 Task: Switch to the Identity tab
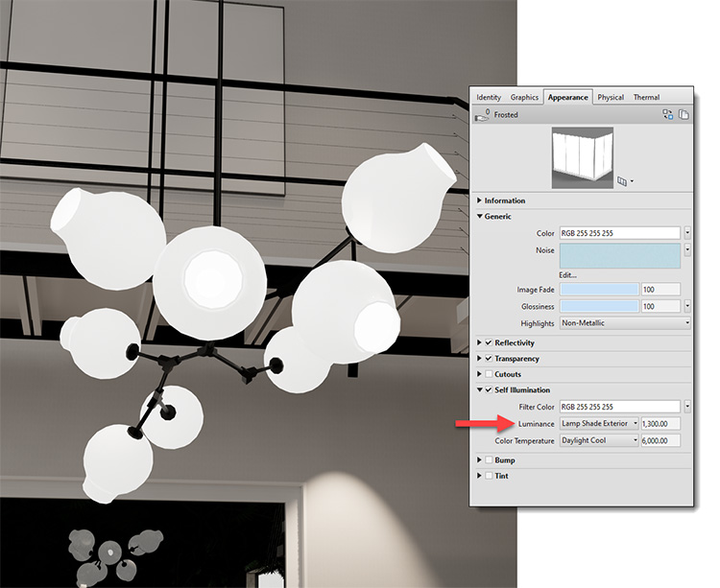(x=489, y=97)
